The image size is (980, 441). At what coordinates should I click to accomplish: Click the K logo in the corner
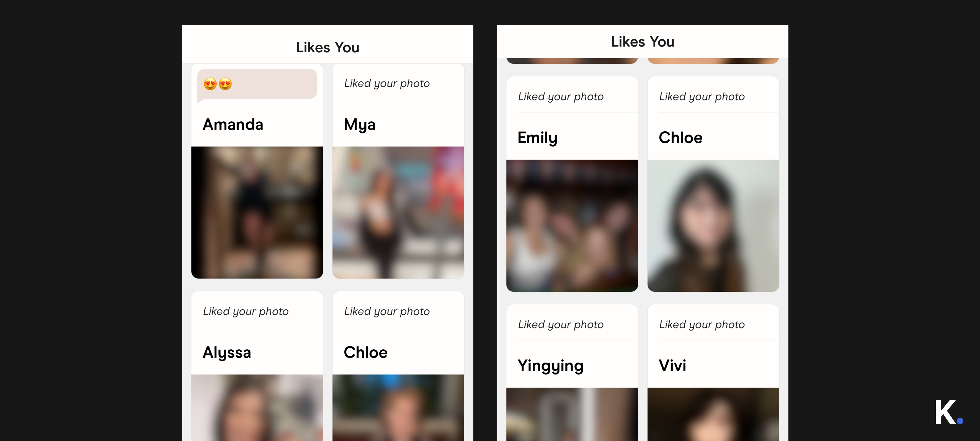[949, 412]
